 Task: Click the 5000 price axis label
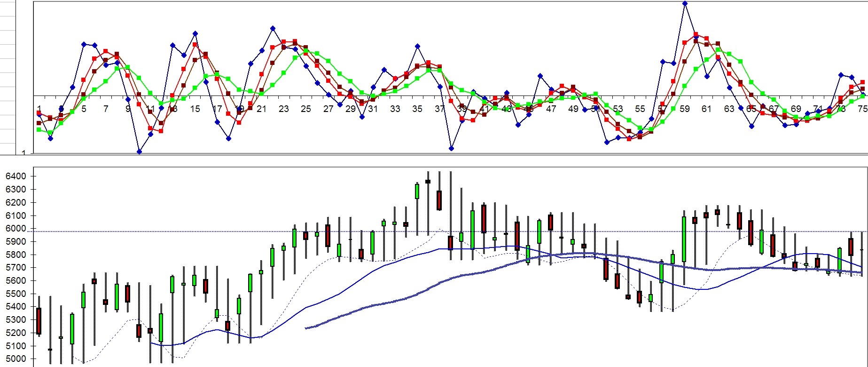pos(16,359)
